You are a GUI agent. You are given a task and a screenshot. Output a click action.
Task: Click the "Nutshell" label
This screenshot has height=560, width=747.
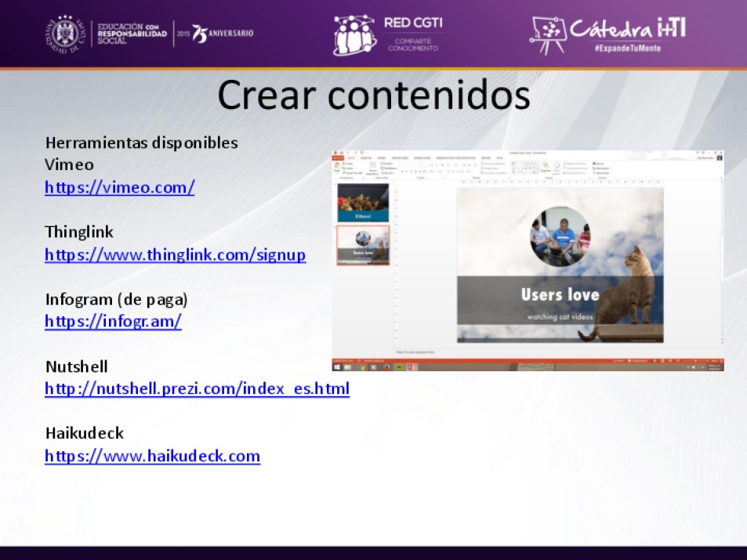click(77, 367)
